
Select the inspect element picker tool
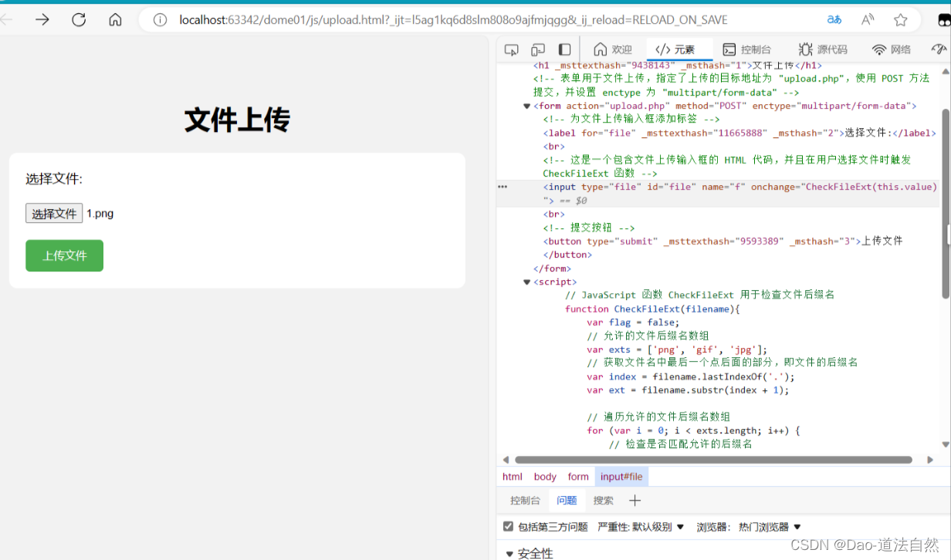[511, 49]
